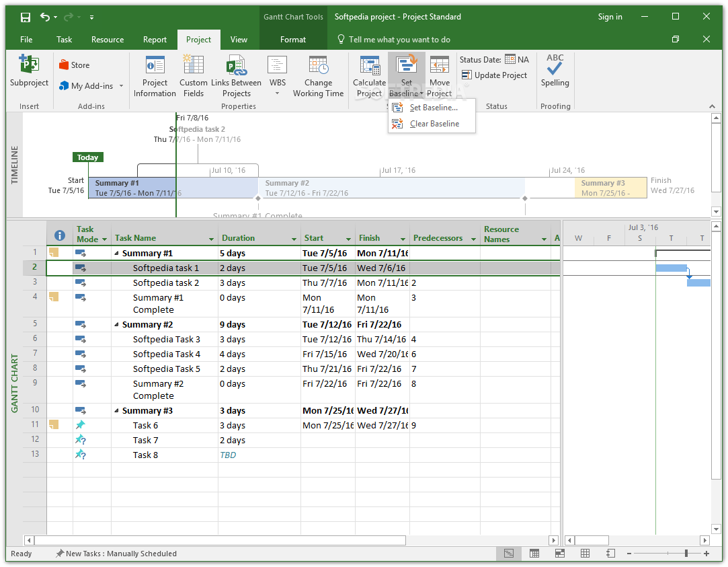Click Sign in link
Screen dimensions: 728x567
610,17
